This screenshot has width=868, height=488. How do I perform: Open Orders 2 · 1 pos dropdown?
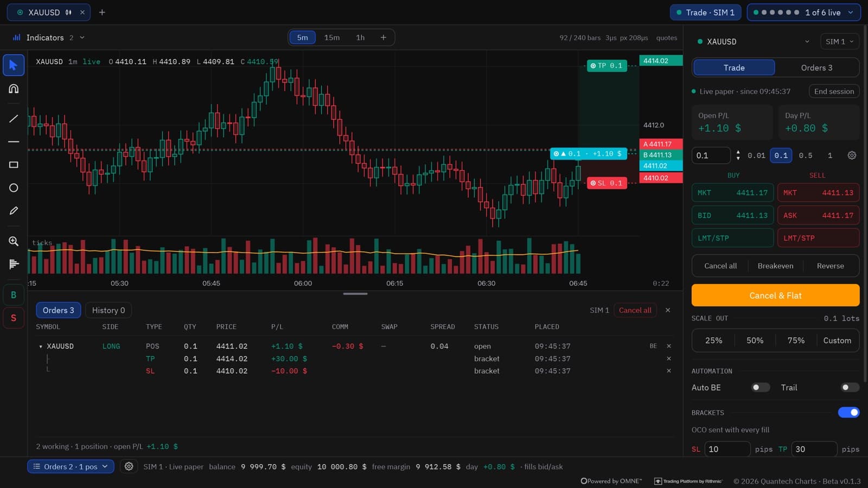[x=71, y=466]
